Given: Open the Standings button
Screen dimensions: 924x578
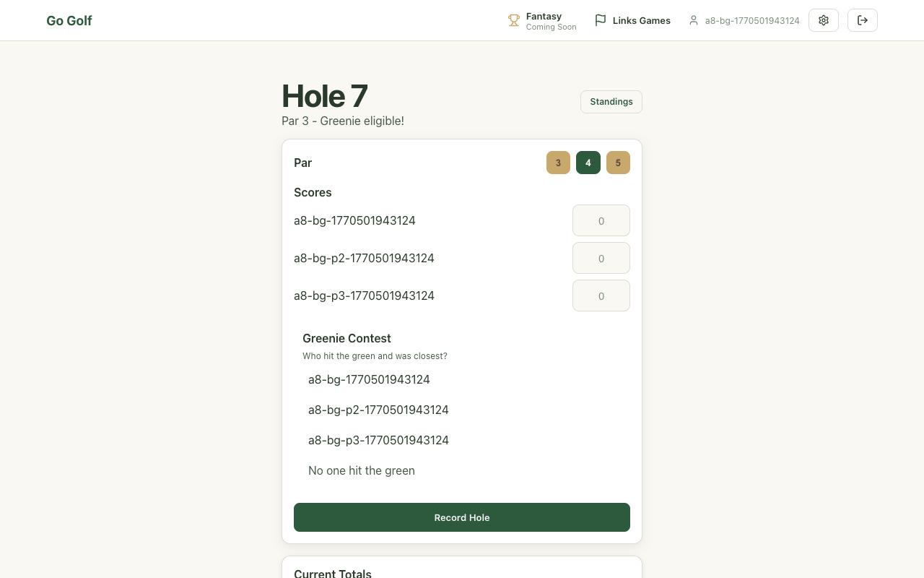Looking at the screenshot, I should coord(611,102).
